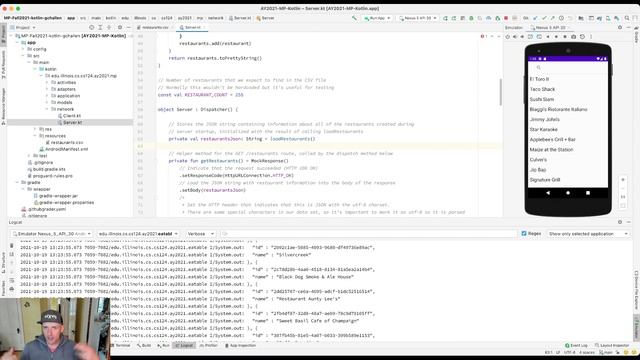The height and width of the screenshot is (360, 640).
Task: Click the app breadcrumb in navigation bar
Action: click(71, 18)
